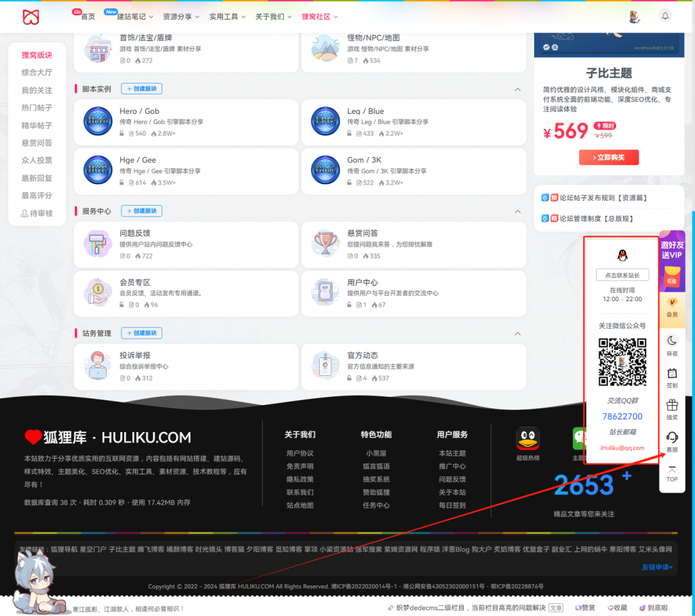This screenshot has height=616, width=695.
Task: Collapse the 脚本实例 section chevron
Action: pyautogui.click(x=518, y=88)
